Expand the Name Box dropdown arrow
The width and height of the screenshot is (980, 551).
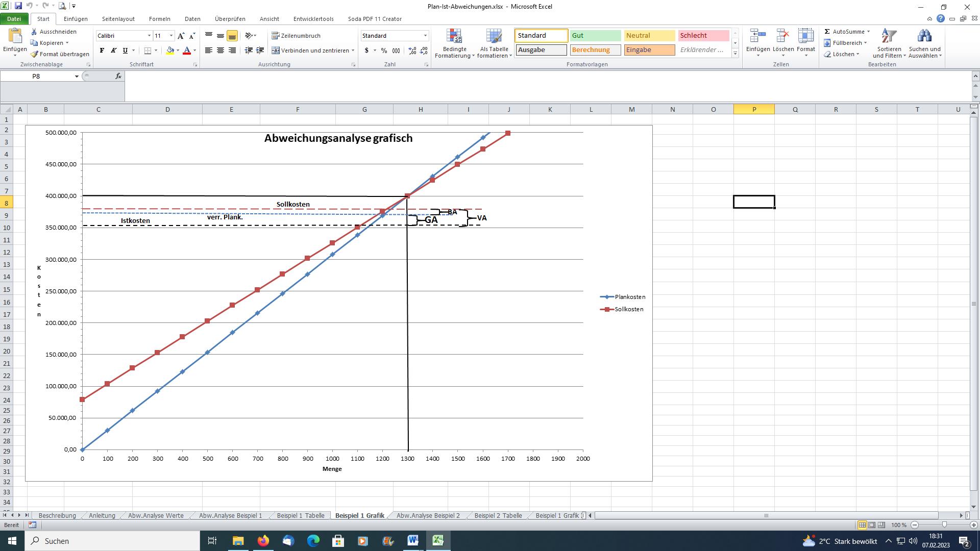77,77
